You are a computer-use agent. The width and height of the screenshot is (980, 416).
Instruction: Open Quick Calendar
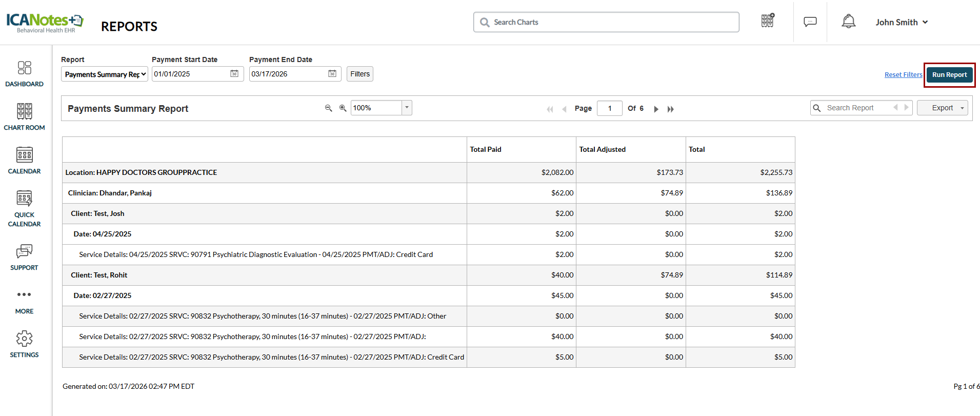tap(24, 208)
